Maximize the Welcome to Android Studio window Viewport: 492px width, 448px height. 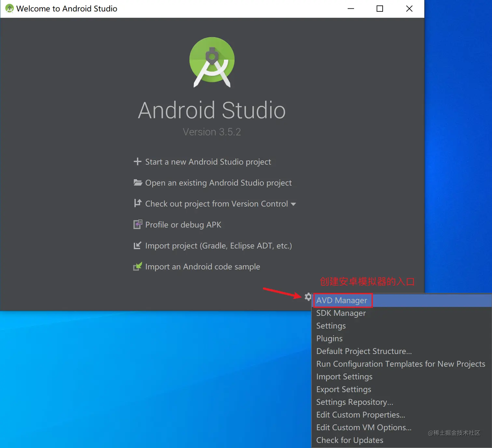[x=380, y=8]
